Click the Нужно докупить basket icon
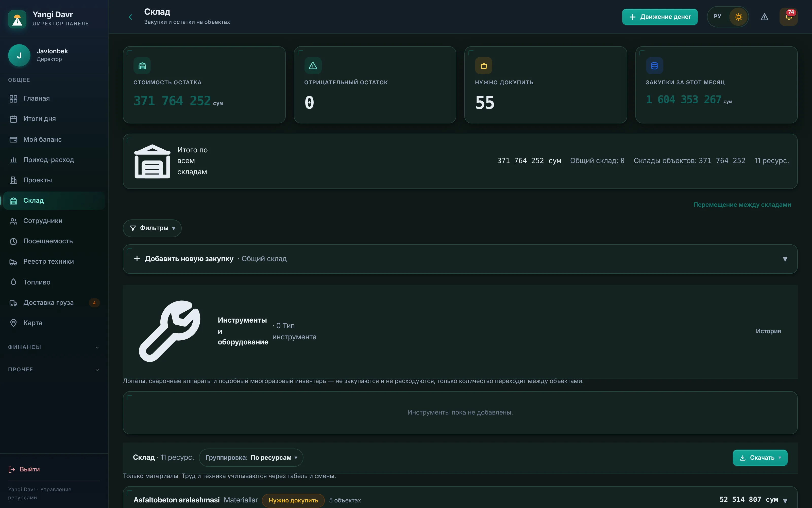 coord(483,66)
